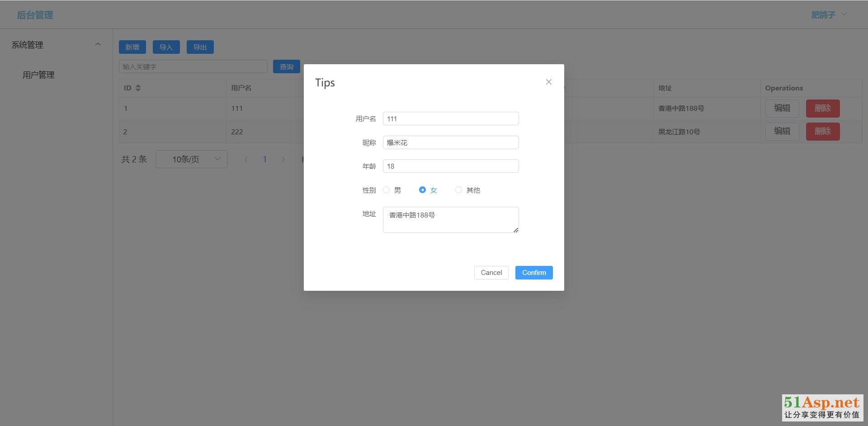Collapse the 系统管理 menu chevron
868x426 pixels.
point(98,44)
